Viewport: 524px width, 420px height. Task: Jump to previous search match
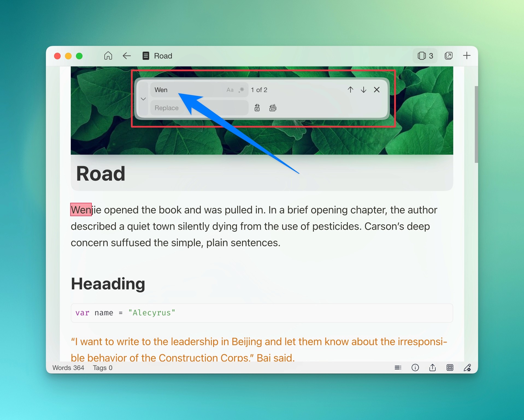coord(351,90)
